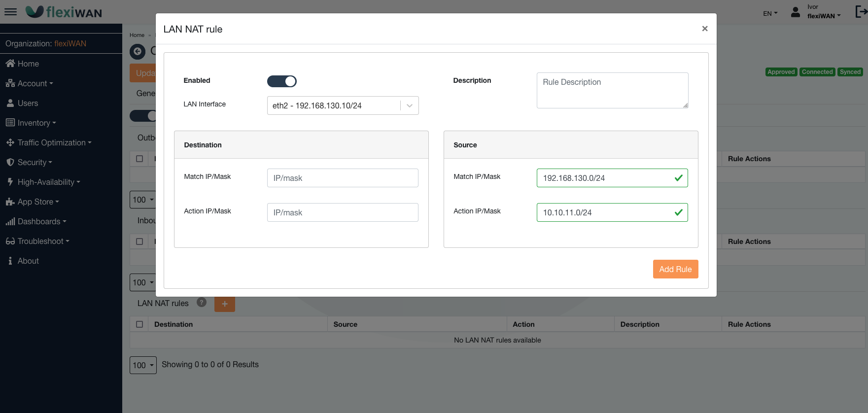
Task: Click the user profile avatar icon
Action: 795,12
